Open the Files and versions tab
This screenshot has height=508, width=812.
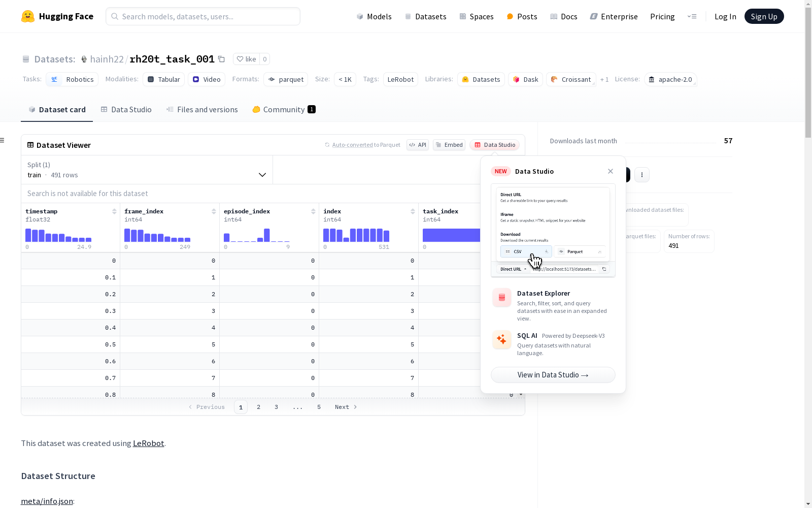(202, 110)
